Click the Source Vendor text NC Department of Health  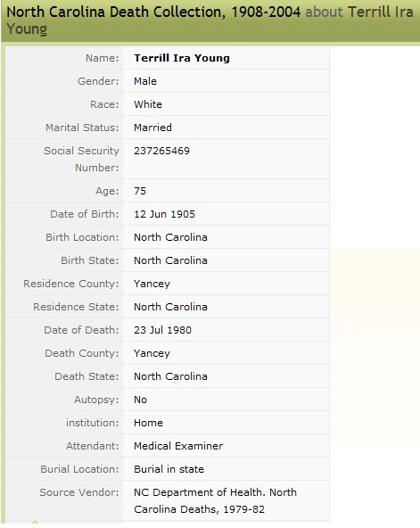tap(199, 492)
